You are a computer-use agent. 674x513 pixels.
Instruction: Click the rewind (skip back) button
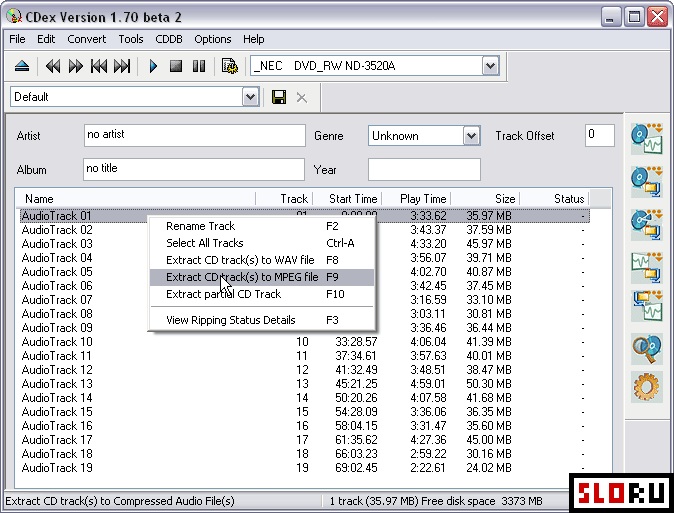pyautogui.click(x=53, y=66)
